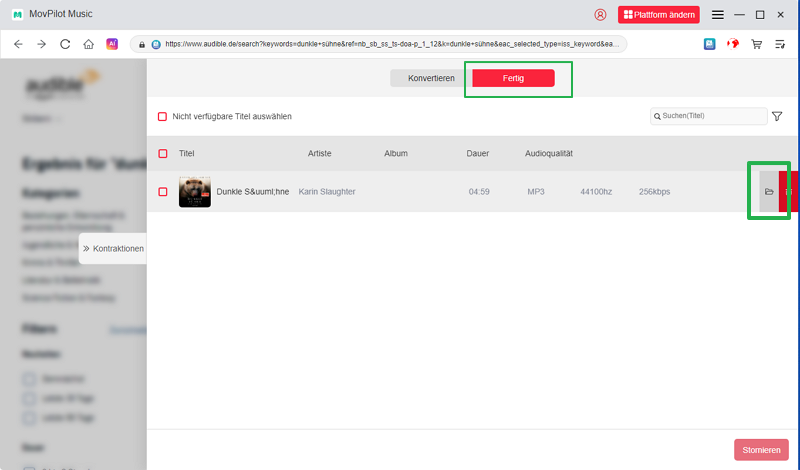This screenshot has height=470, width=800.
Task: Open the user account icon
Action: (x=600, y=15)
